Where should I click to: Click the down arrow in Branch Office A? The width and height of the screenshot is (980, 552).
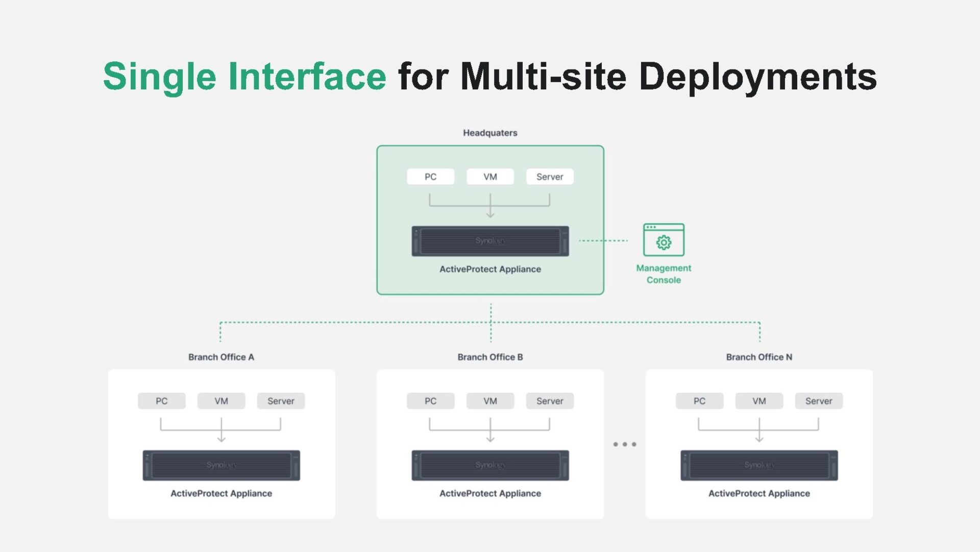(221, 436)
